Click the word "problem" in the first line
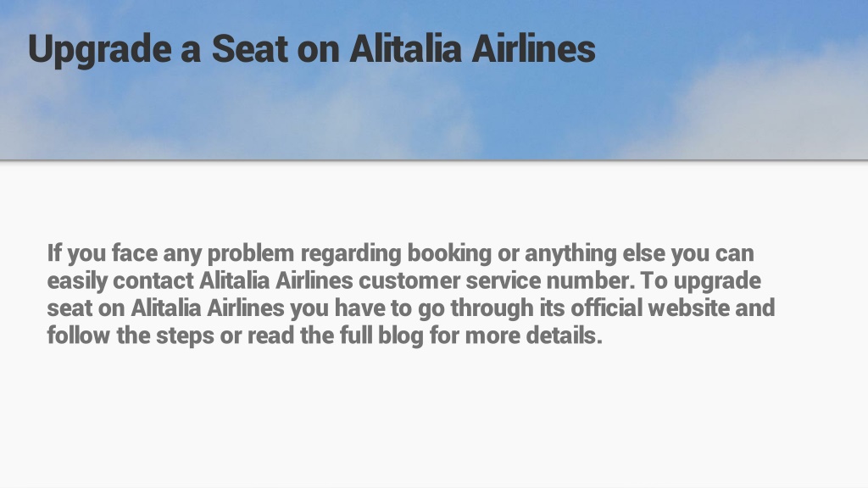Screen dimensions: 868x488 [x=251, y=253]
